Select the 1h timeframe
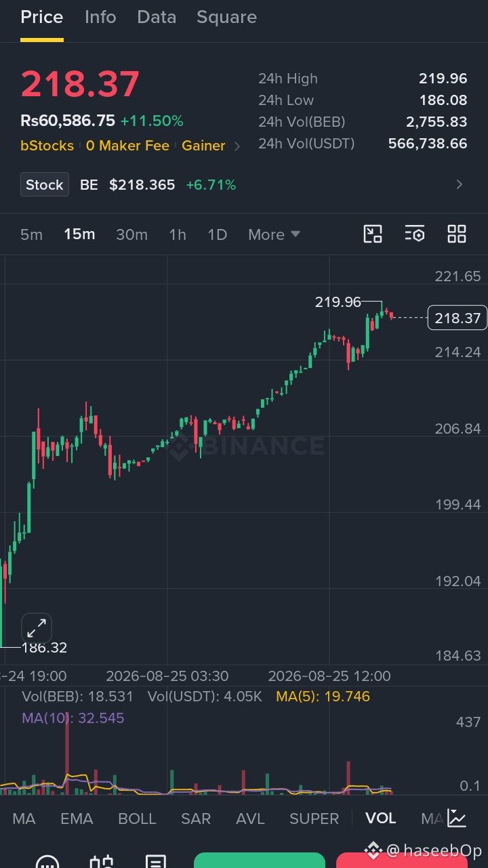The height and width of the screenshot is (868, 488). pos(178,234)
